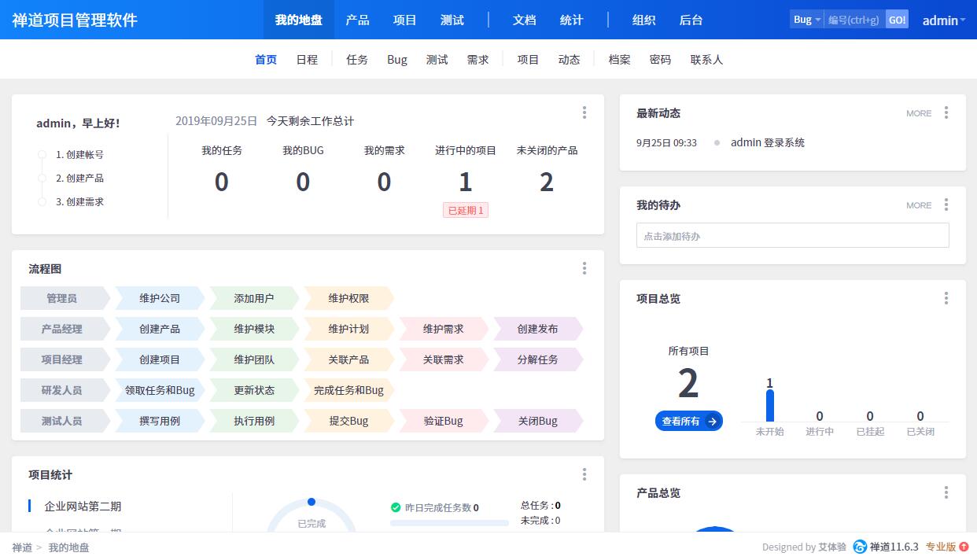Open the 项目 top navigation menu

click(x=404, y=20)
